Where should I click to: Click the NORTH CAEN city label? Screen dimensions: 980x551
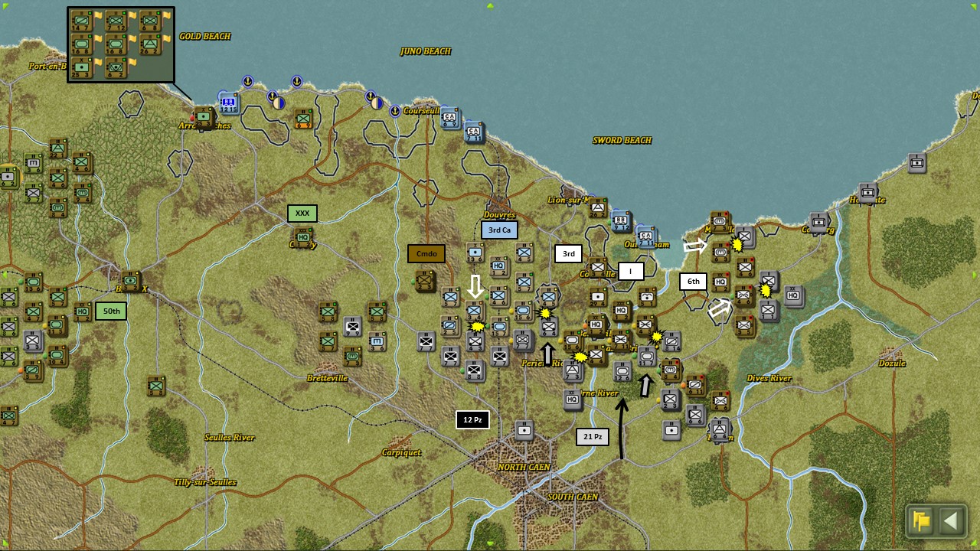click(524, 467)
